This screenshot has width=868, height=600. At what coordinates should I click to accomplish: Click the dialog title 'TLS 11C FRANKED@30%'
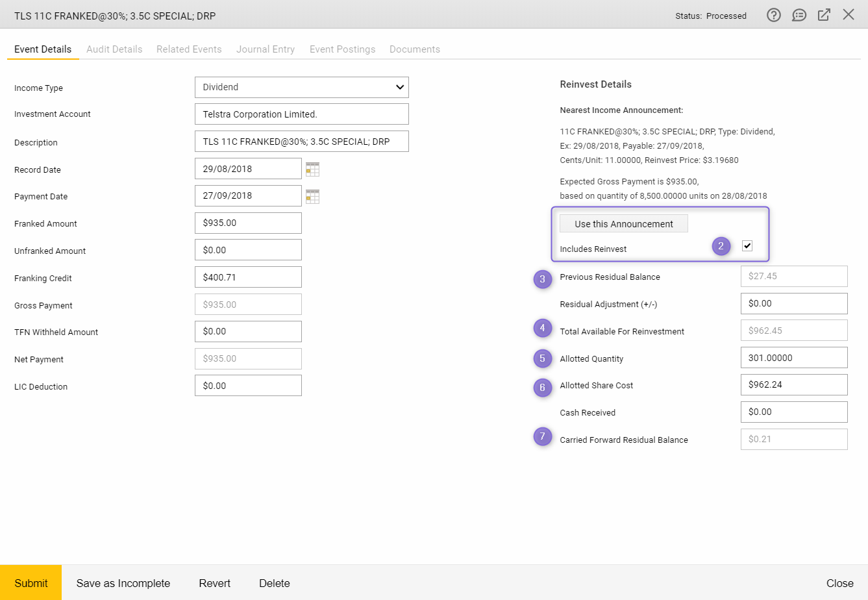[x=115, y=16]
